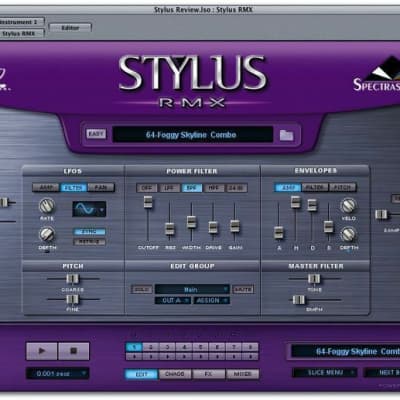Image resolution: width=400 pixels, height=400 pixels.
Task: Select the LFO Filter target
Action: (x=73, y=188)
